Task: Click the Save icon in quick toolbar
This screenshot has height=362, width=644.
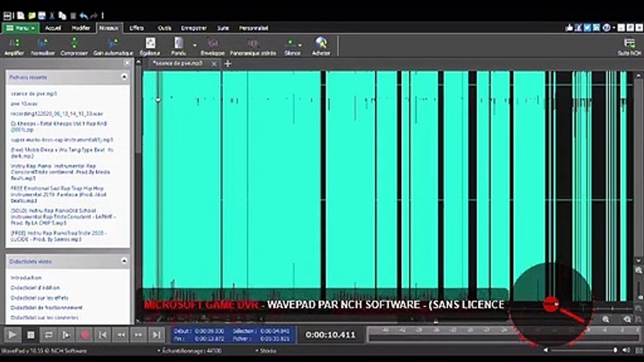Action: click(x=42, y=16)
